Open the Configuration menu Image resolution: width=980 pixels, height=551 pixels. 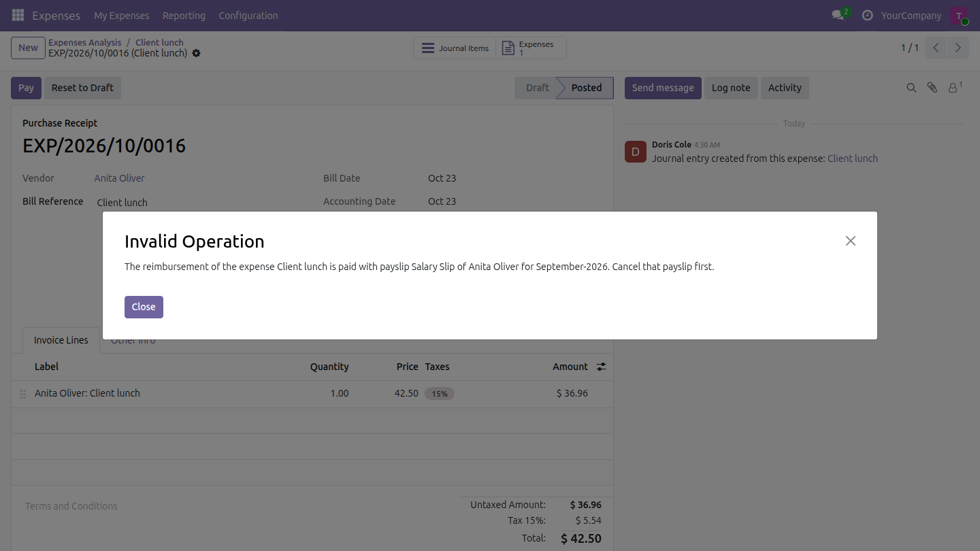click(248, 15)
